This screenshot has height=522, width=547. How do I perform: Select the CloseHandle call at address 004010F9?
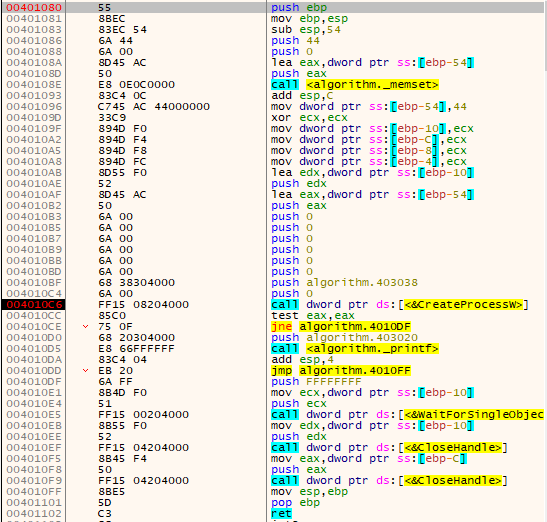[x=389, y=480]
